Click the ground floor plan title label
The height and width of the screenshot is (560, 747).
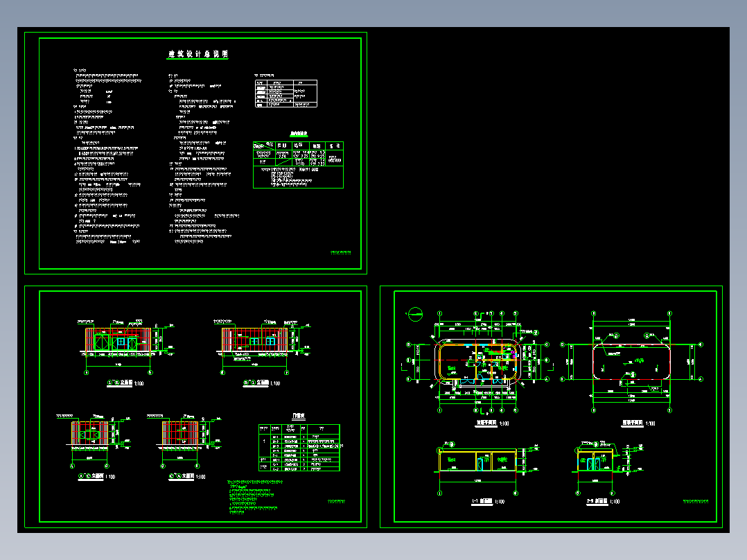point(493,423)
